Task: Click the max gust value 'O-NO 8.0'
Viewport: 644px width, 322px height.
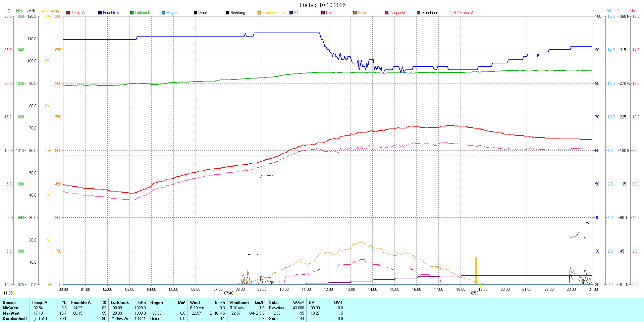Action: (257, 313)
